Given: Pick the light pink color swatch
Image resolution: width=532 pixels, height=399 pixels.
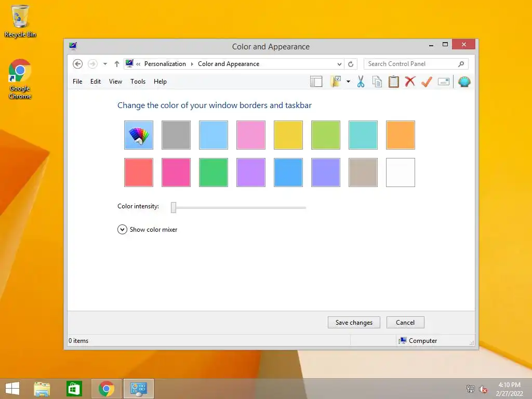Looking at the screenshot, I should [x=251, y=135].
